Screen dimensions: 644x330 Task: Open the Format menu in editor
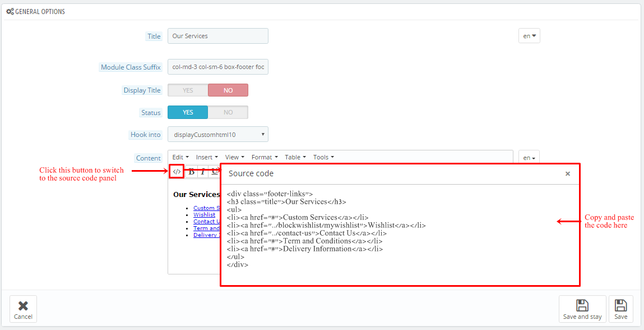(265, 157)
